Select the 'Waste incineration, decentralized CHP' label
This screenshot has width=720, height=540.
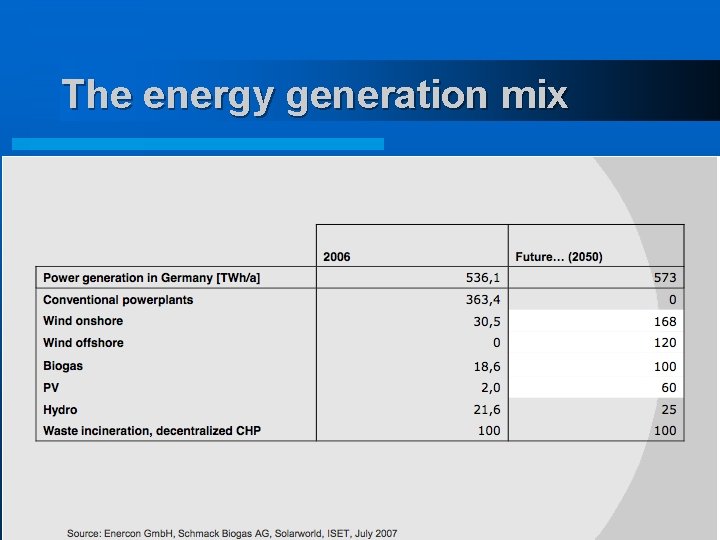click(152, 431)
